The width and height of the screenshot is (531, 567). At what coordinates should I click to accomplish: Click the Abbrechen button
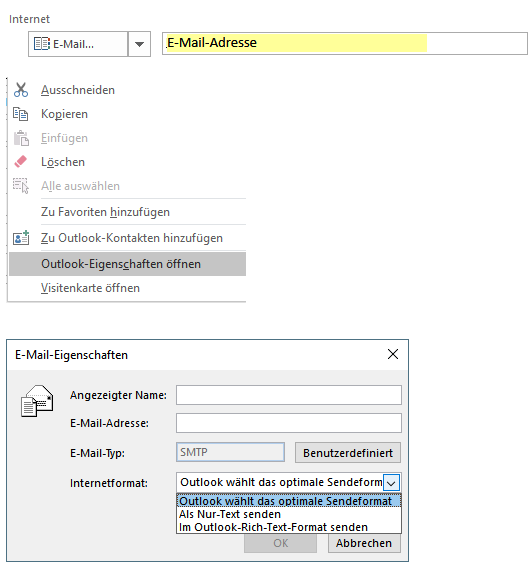coord(364,543)
